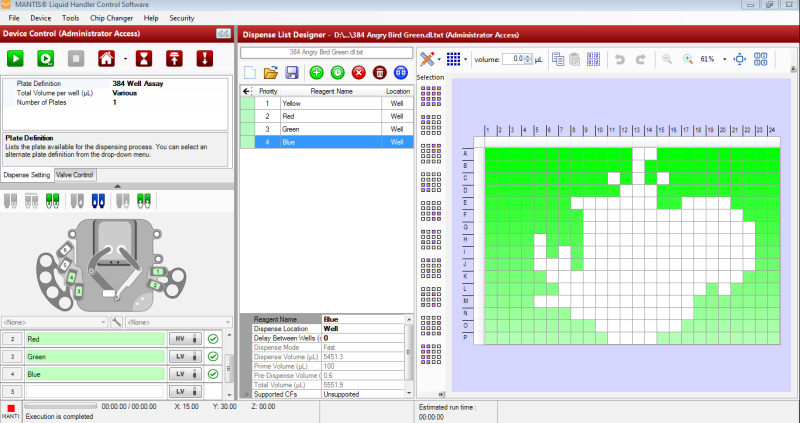The width and height of the screenshot is (800, 423).
Task: Open the Tools menu
Action: [x=70, y=18]
